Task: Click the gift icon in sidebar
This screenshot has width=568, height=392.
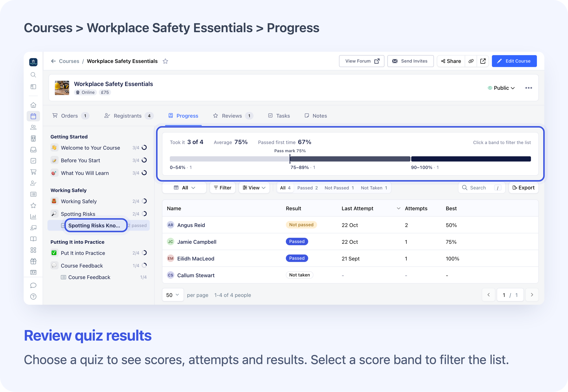Action: [x=33, y=261]
